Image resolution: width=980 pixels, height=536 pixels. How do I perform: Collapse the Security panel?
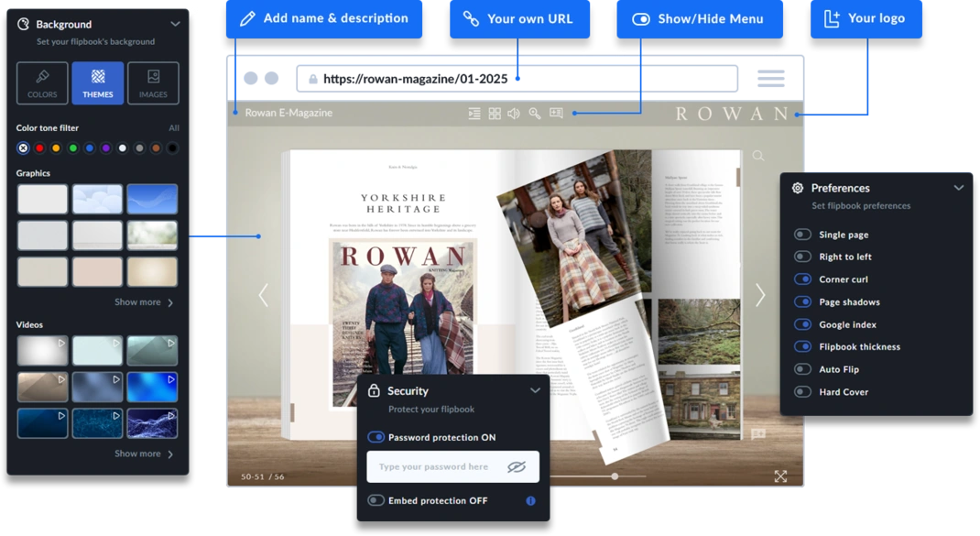[536, 389]
